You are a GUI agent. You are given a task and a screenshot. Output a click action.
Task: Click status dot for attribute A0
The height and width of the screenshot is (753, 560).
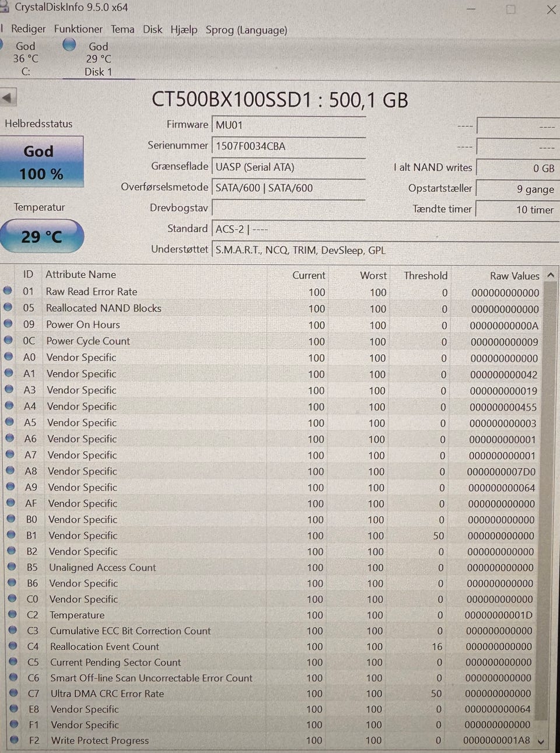[9, 356]
